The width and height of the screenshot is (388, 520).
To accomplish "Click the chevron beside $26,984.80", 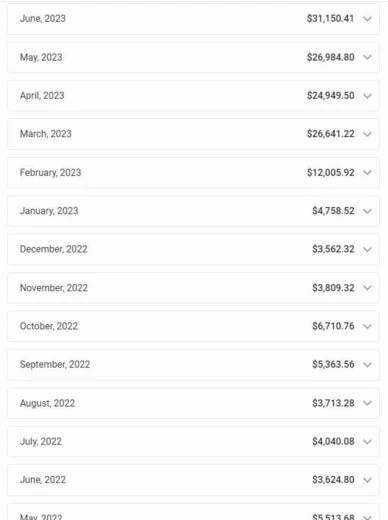I will tap(367, 57).
